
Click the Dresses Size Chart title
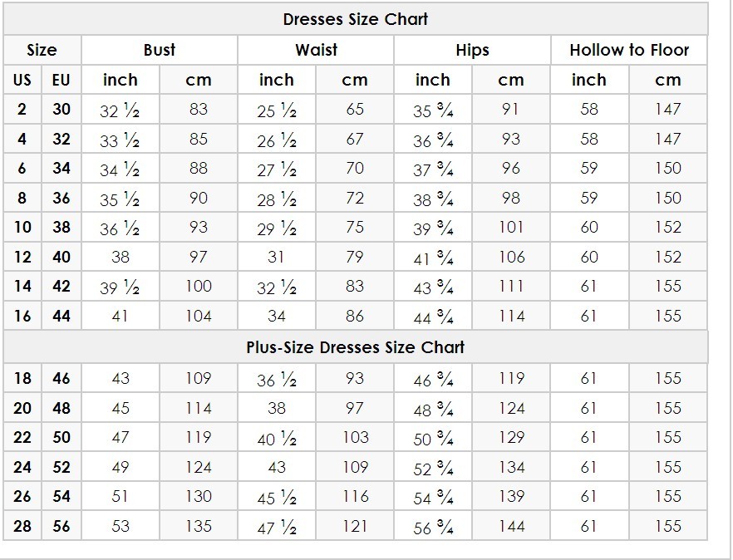(x=356, y=19)
